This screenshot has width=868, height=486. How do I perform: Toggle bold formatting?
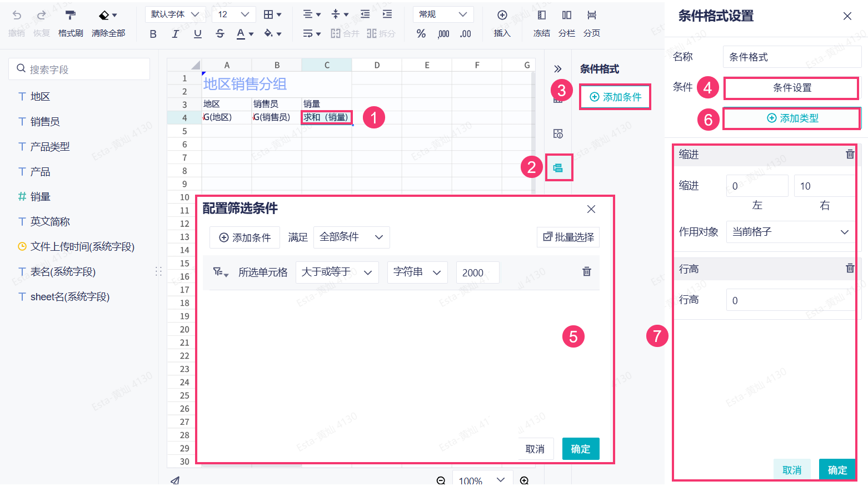153,34
